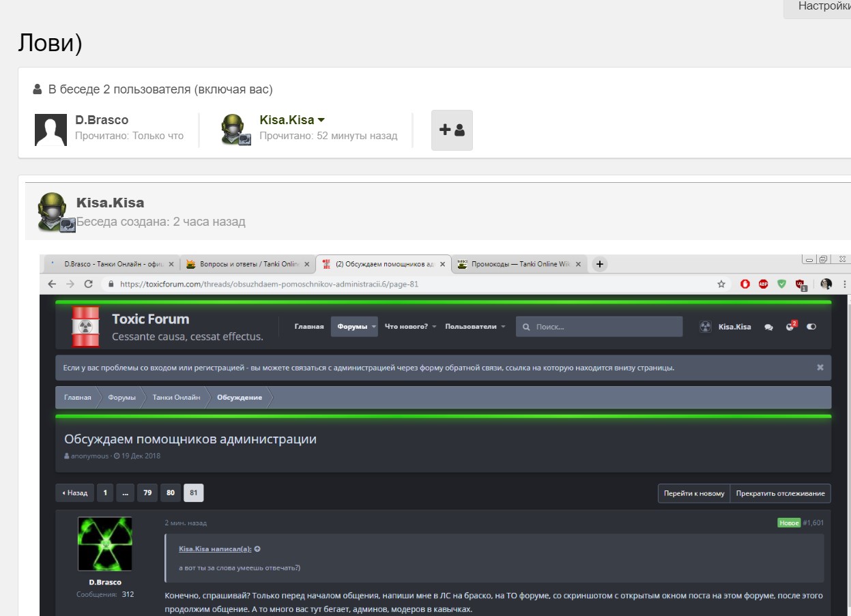Click the anonymous thread author link
851x616 pixels.
tap(89, 456)
